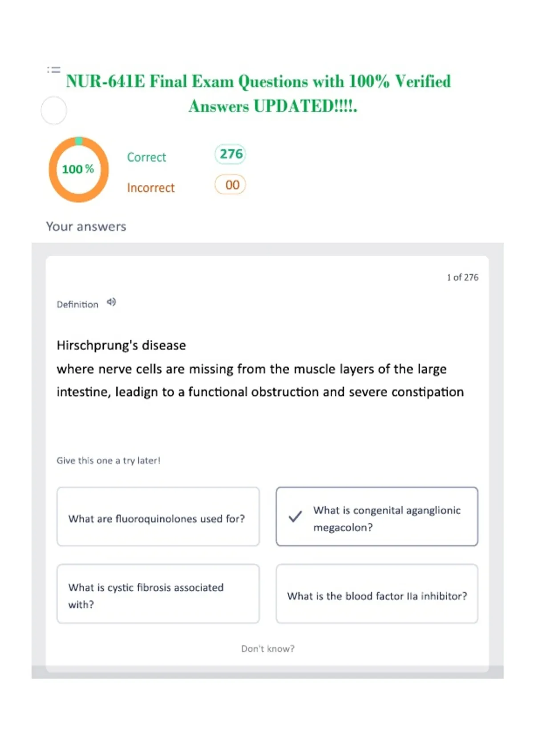Click the "Give this one a try later!" message

108,461
